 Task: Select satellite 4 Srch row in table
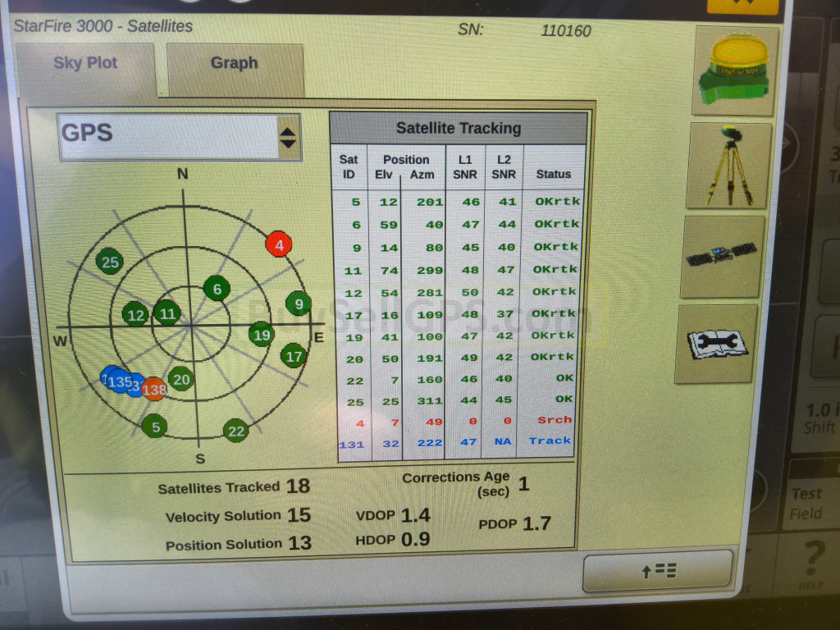(x=458, y=420)
